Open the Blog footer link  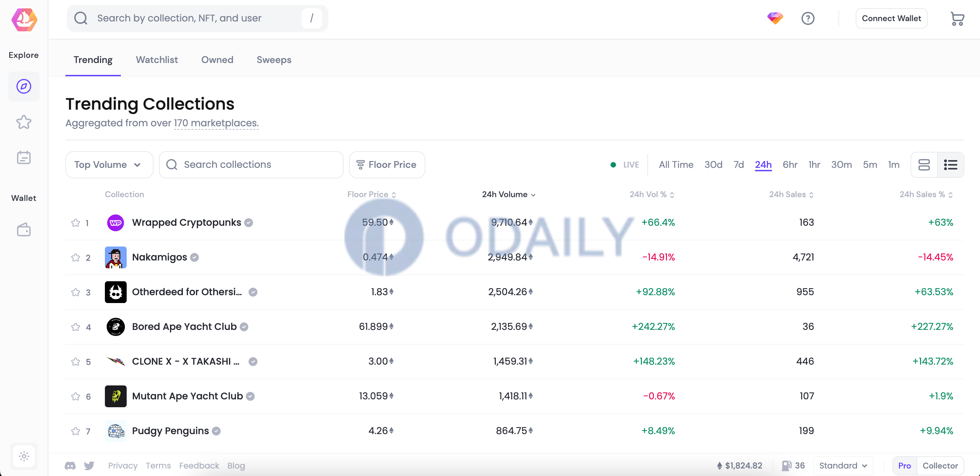236,465
